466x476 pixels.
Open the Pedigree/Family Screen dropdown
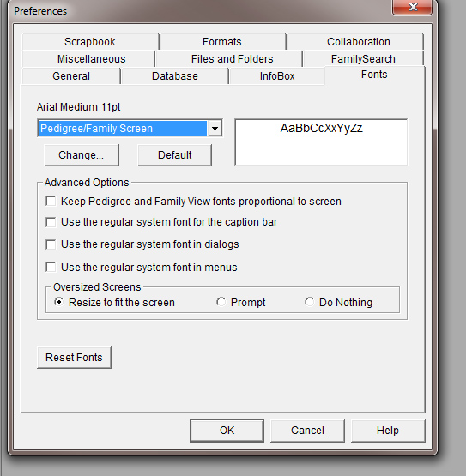(x=215, y=129)
